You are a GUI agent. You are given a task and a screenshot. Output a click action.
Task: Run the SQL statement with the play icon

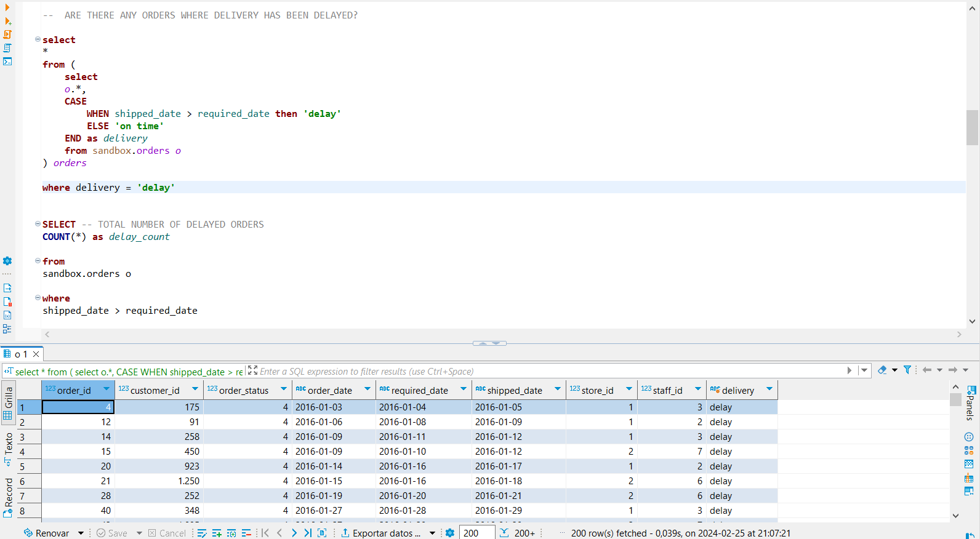click(7, 7)
